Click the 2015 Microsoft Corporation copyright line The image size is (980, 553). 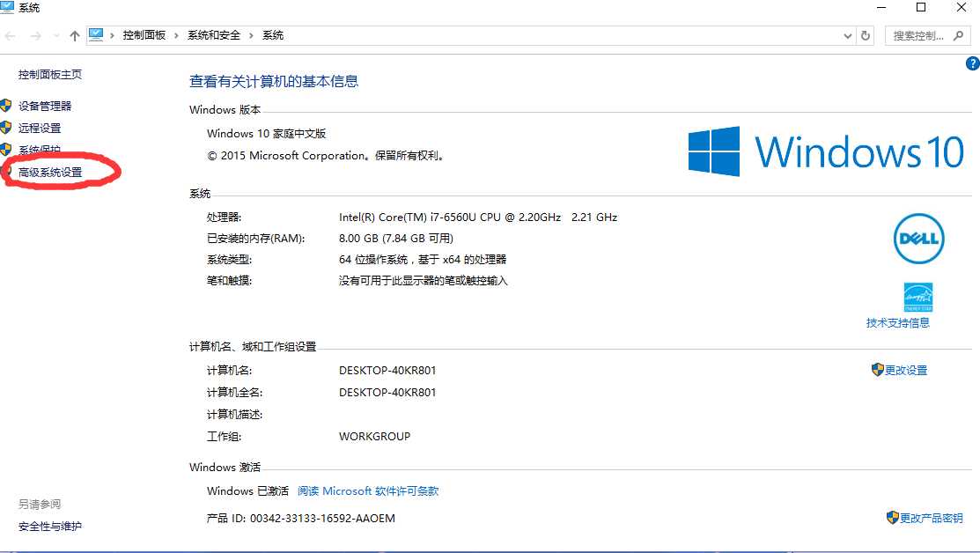tap(327, 155)
